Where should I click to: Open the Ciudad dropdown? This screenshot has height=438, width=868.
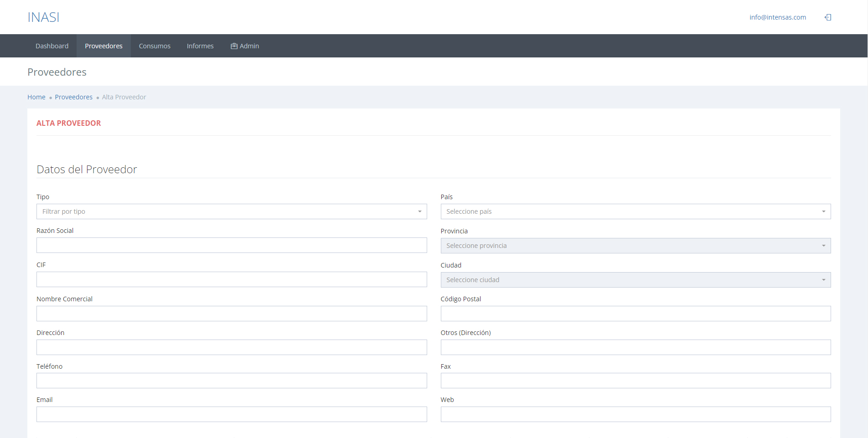point(635,280)
